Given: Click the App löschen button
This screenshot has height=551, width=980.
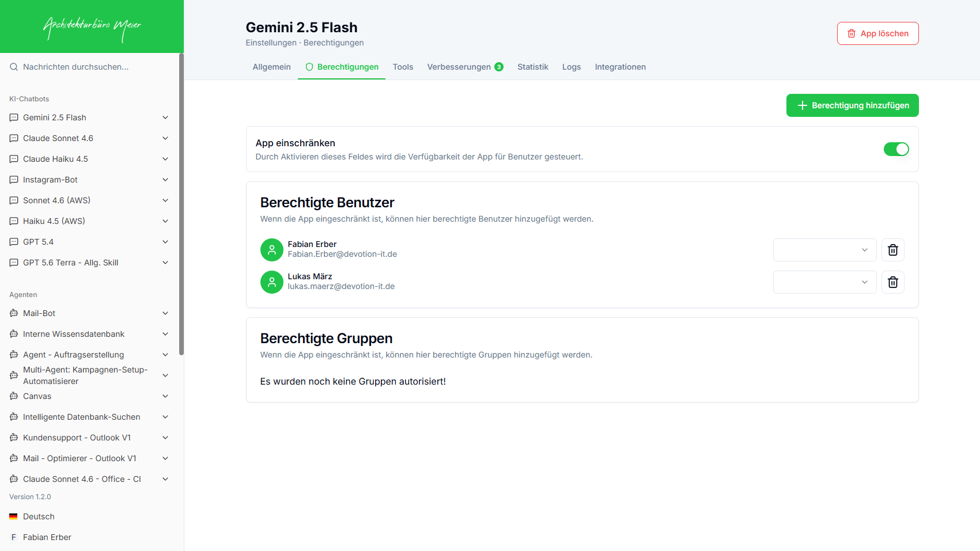Looking at the screenshot, I should (878, 33).
